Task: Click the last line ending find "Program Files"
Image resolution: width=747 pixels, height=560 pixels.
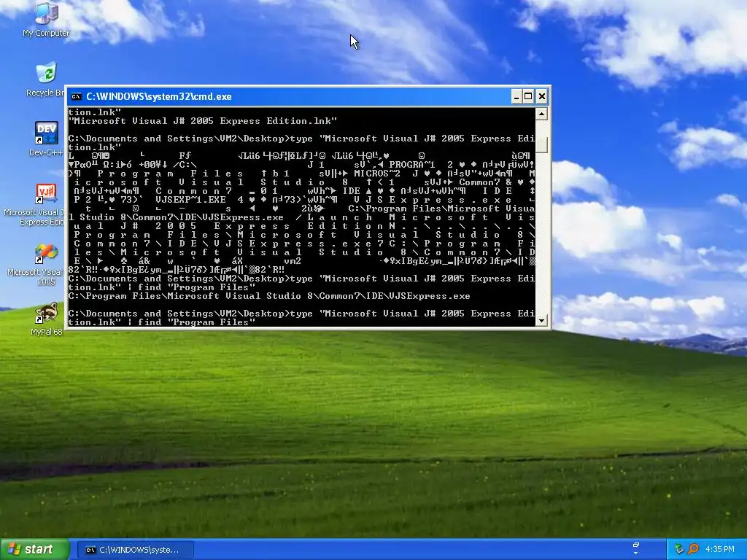Action: [162, 322]
